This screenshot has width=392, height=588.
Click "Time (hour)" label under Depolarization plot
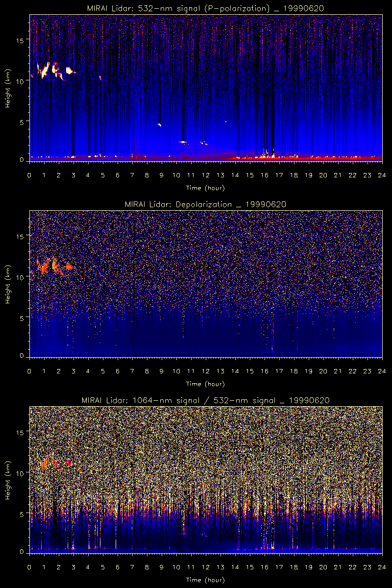(x=205, y=384)
